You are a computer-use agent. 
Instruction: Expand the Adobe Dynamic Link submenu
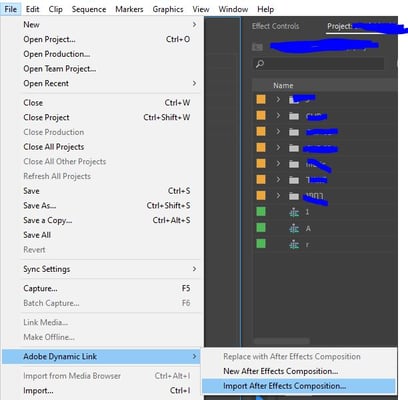101,356
